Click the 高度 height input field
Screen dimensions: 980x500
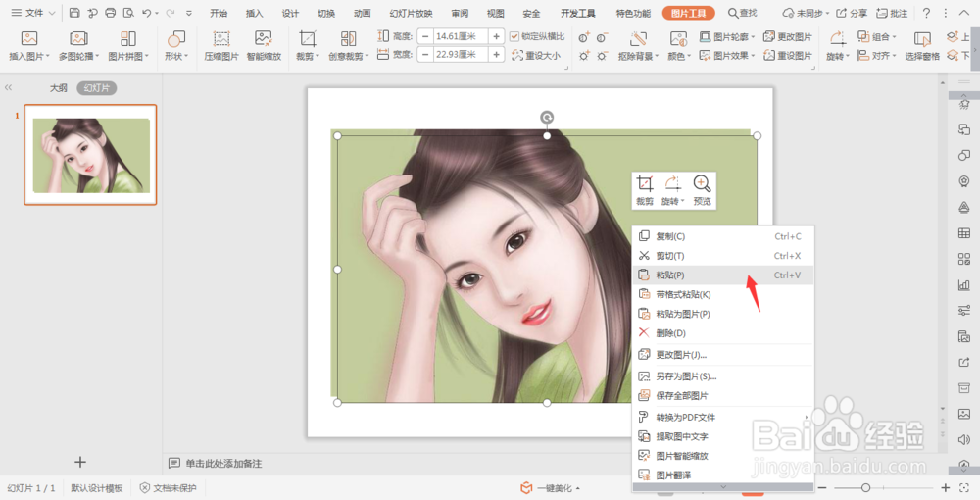461,37
